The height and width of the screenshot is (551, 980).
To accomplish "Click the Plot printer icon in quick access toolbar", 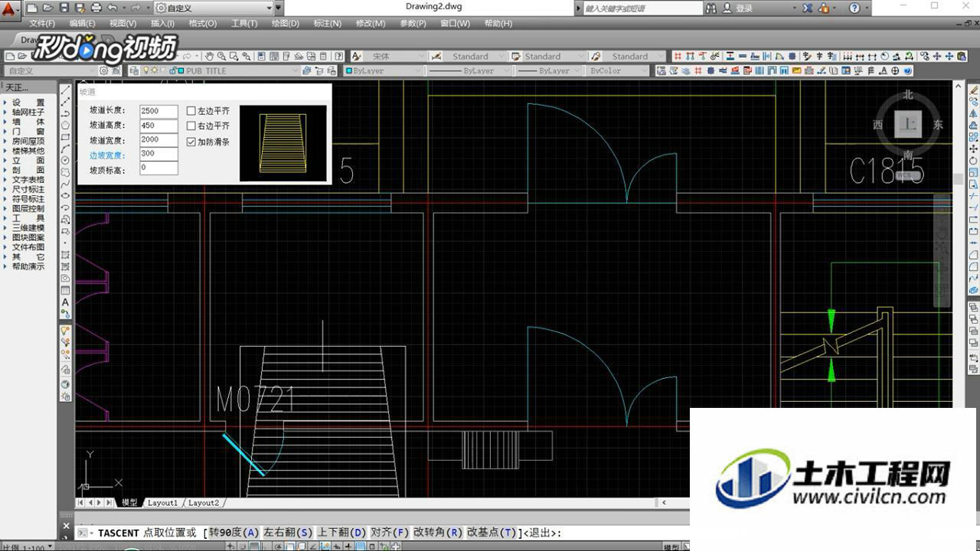I will (x=96, y=8).
